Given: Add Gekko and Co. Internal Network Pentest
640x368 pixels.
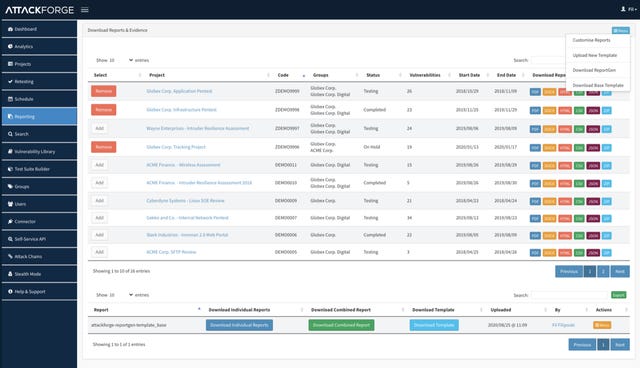Looking at the screenshot, I should pyautogui.click(x=100, y=218).
